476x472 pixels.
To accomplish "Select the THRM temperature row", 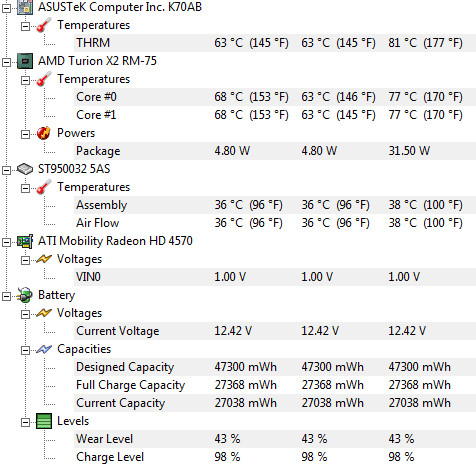I will click(275, 43).
